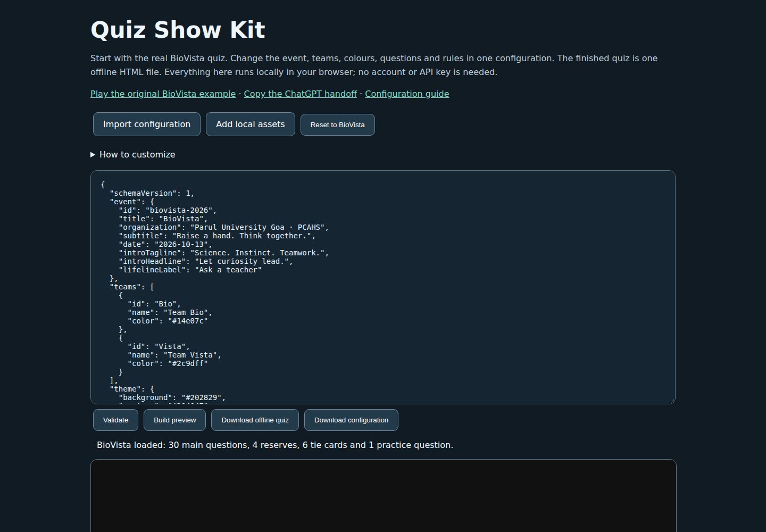Click the Import configuration button
The width and height of the screenshot is (766, 532).
(x=147, y=124)
